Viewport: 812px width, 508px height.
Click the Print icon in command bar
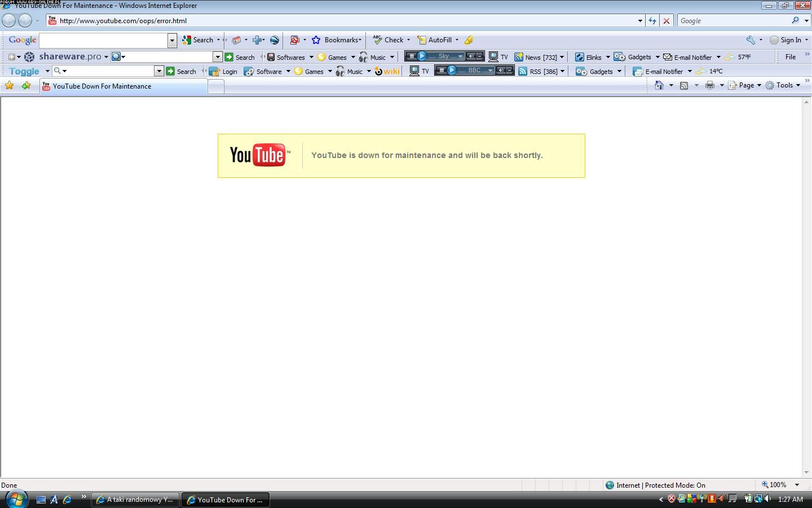pos(710,85)
